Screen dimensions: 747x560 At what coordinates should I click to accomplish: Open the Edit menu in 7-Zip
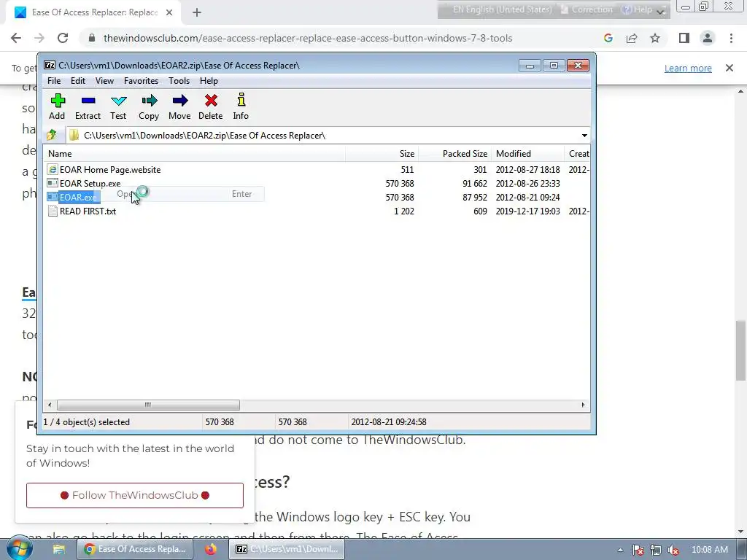77,81
